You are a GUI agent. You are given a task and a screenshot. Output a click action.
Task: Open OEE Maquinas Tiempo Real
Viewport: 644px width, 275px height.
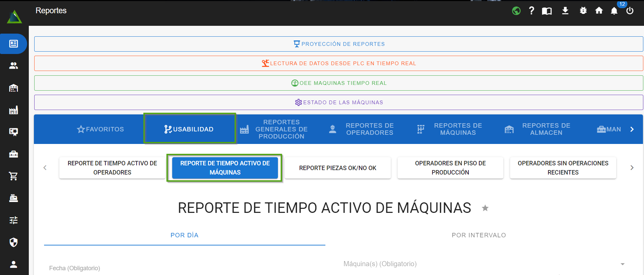[x=339, y=83]
